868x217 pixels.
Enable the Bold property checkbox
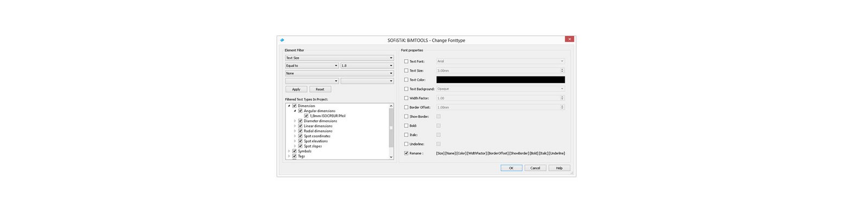tap(406, 126)
